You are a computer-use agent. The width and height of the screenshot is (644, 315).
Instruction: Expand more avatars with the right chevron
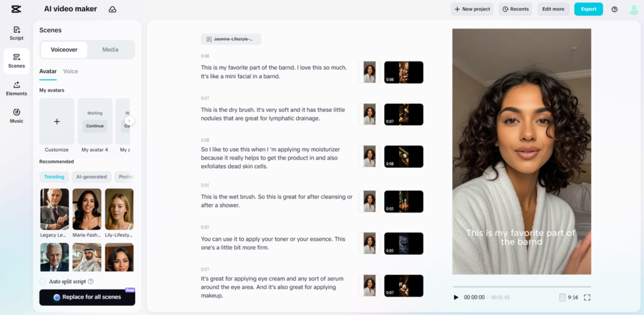coord(129,121)
